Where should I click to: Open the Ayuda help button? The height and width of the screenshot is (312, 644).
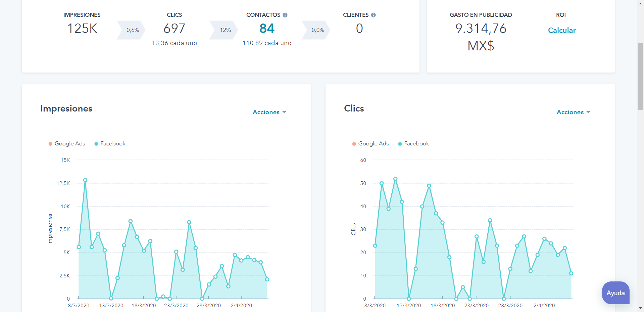[x=615, y=293]
